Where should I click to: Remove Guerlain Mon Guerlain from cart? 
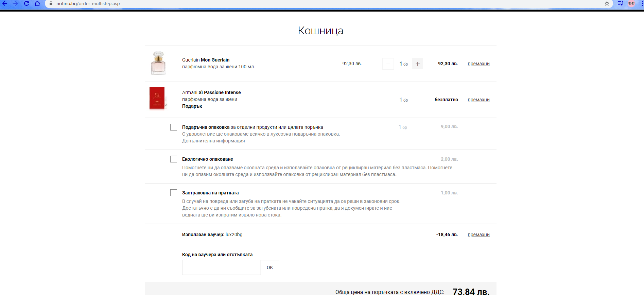[478, 64]
